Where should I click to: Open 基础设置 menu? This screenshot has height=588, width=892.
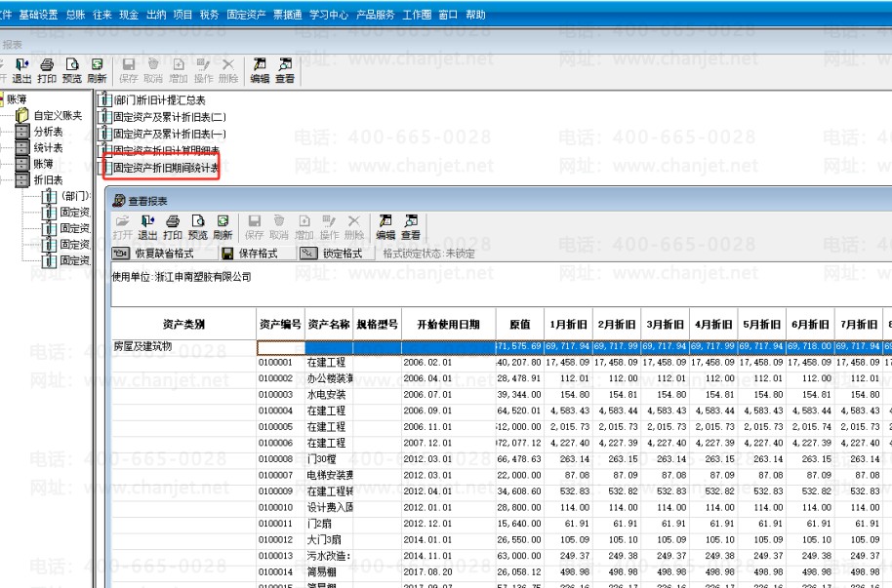coord(38,15)
